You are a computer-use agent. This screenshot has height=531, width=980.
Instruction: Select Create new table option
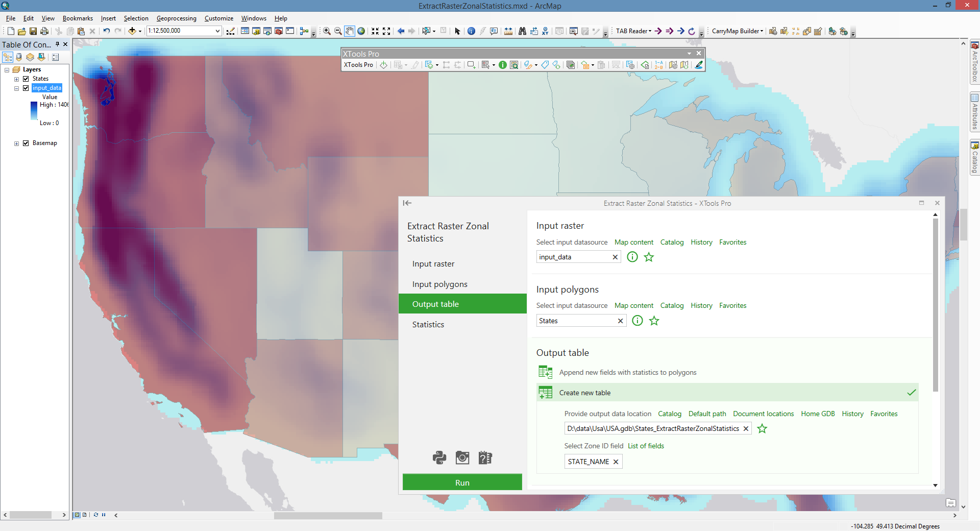pyautogui.click(x=727, y=393)
